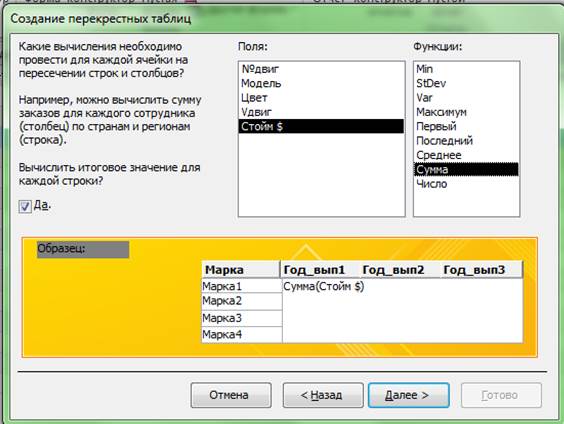Select the Стойм $ field
564x424 pixels.
click(x=321, y=126)
